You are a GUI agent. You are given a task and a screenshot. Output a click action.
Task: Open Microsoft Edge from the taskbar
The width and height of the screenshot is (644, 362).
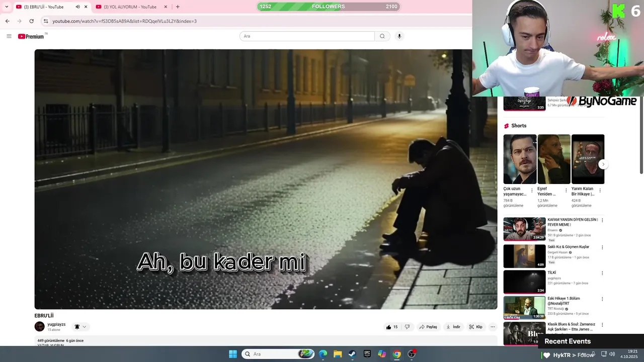point(323,354)
